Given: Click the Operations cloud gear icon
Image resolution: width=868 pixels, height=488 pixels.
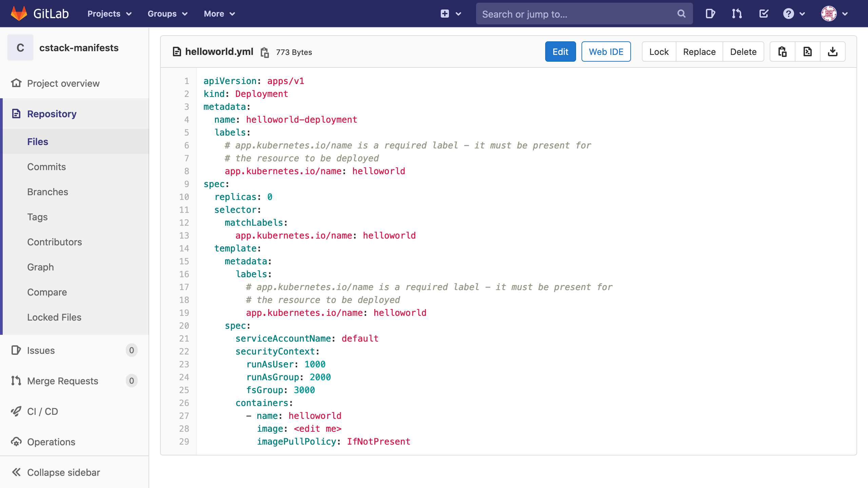Looking at the screenshot, I should pos(16,442).
